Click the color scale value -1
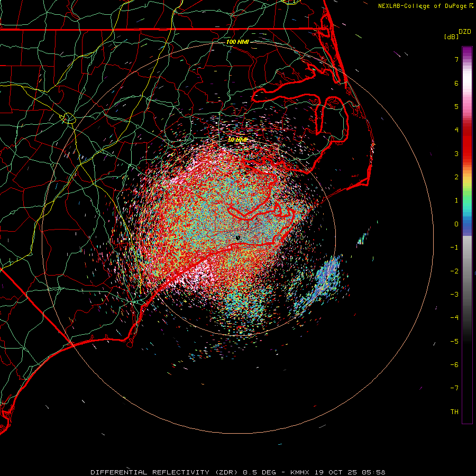476x476 pixels. click(454, 248)
